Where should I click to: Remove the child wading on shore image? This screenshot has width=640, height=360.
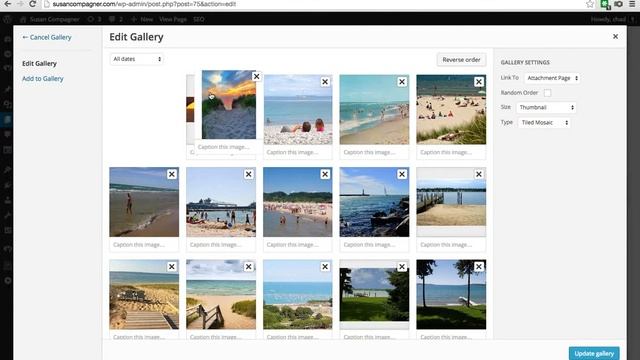coord(171,174)
